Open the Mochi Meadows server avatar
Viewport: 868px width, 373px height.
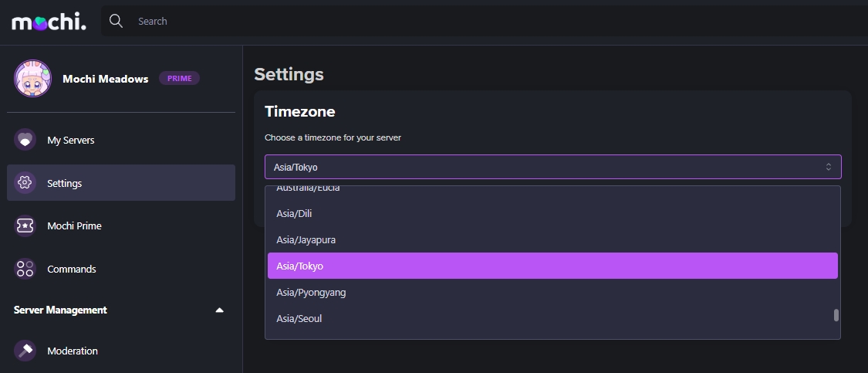pyautogui.click(x=32, y=79)
